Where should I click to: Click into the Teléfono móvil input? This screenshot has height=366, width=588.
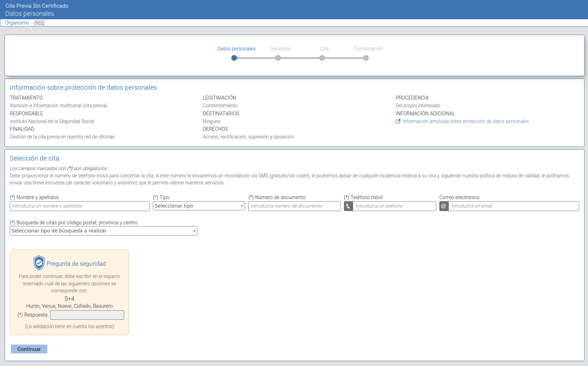[394, 206]
